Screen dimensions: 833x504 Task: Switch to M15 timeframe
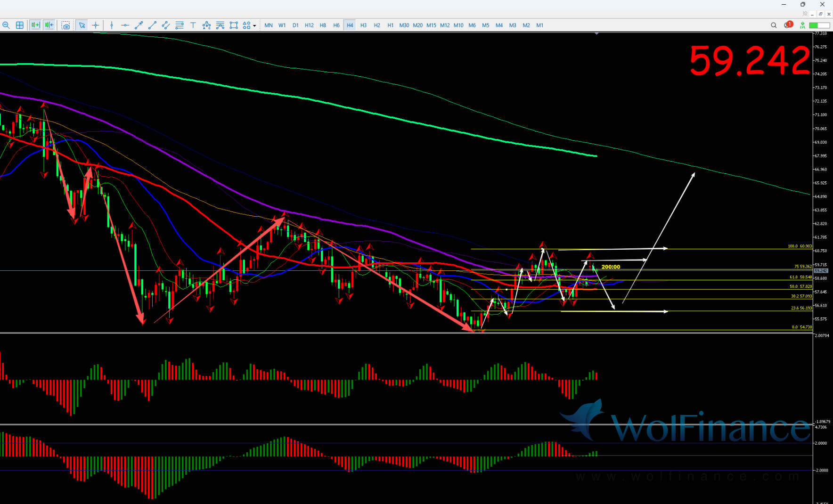pyautogui.click(x=432, y=25)
